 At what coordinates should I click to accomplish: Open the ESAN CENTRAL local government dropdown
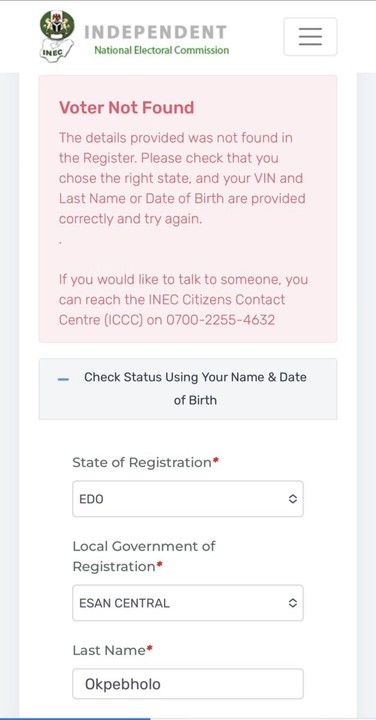coord(188,603)
